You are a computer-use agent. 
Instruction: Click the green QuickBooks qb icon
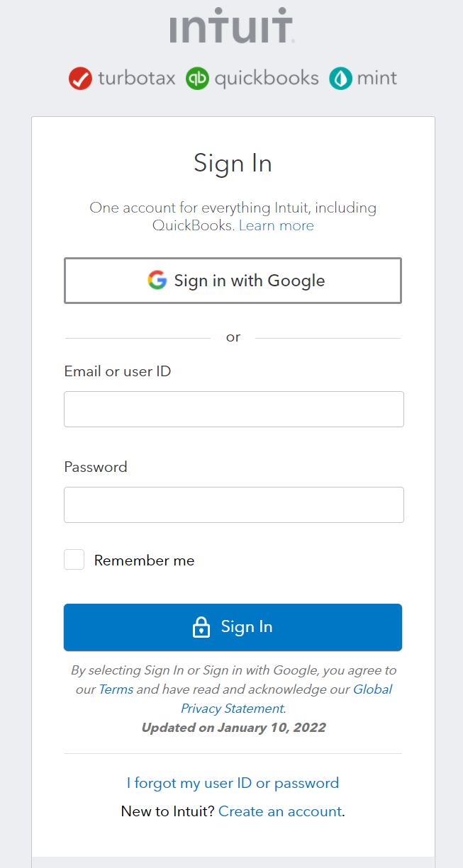[198, 78]
